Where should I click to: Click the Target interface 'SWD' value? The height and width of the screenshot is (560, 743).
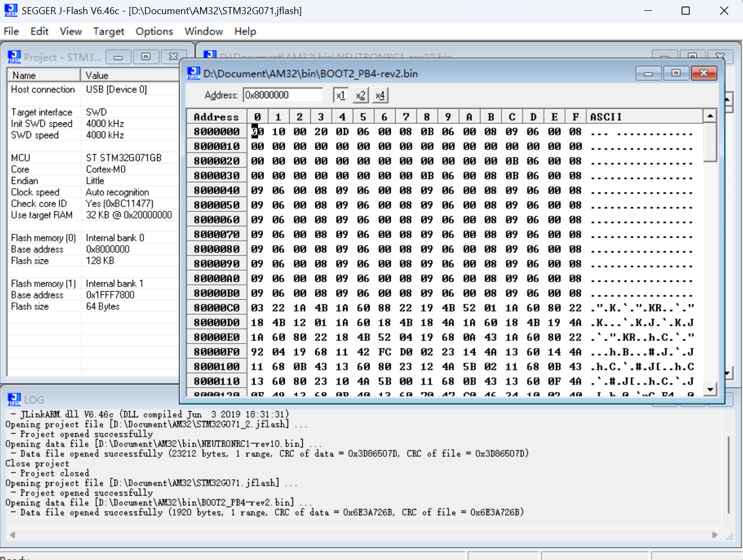[96, 112]
